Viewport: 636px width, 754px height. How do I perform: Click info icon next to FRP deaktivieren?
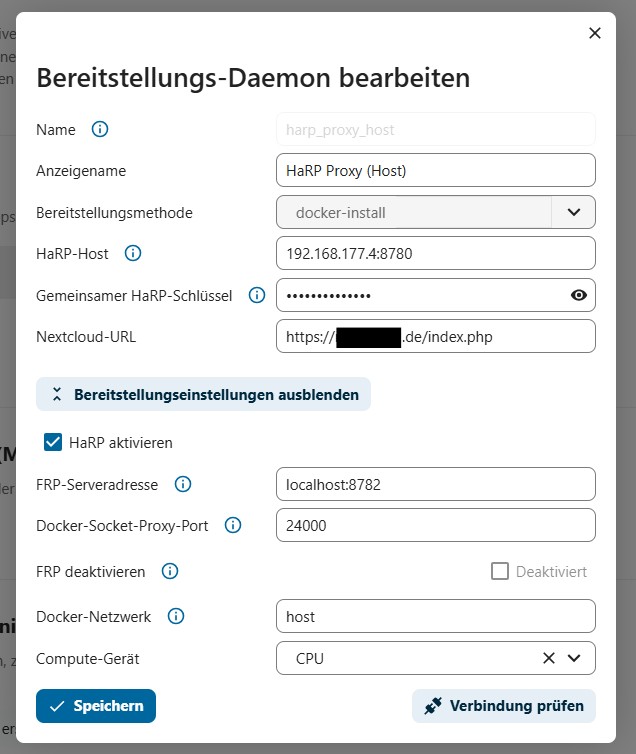click(x=170, y=572)
